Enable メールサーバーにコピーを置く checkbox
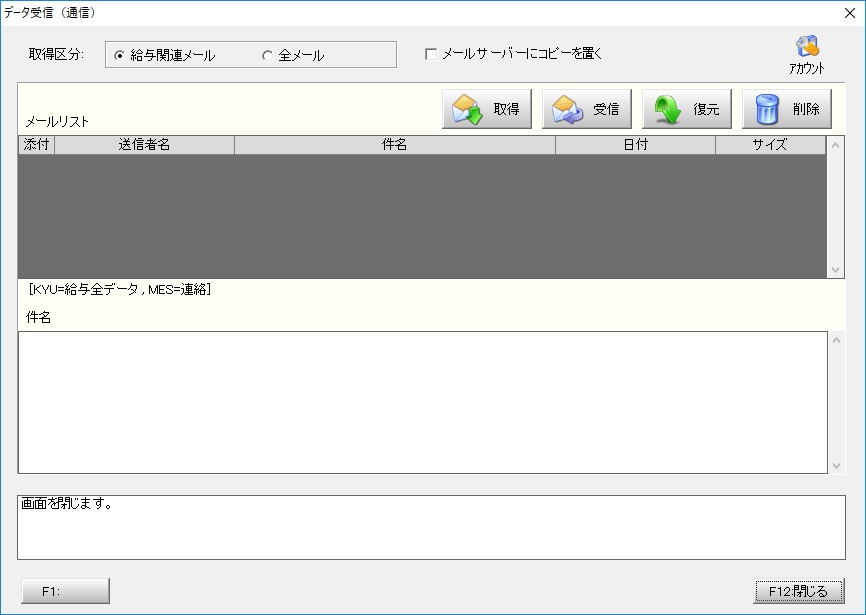Screen dimensions: 866x615 click(x=514, y=54)
